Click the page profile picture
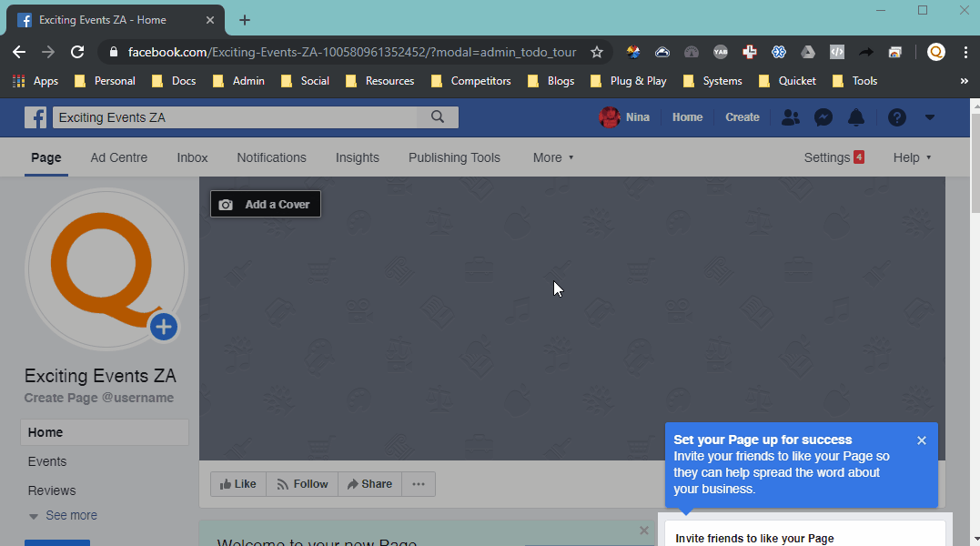 [106, 268]
